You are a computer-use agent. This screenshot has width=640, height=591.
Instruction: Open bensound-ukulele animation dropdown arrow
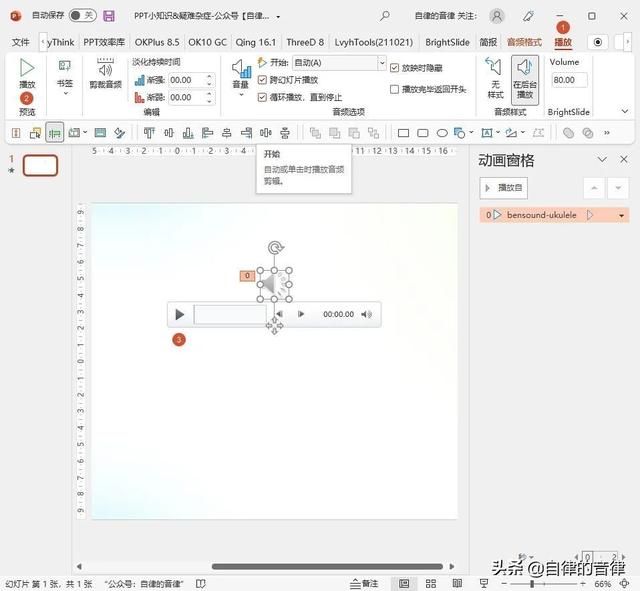click(x=622, y=215)
